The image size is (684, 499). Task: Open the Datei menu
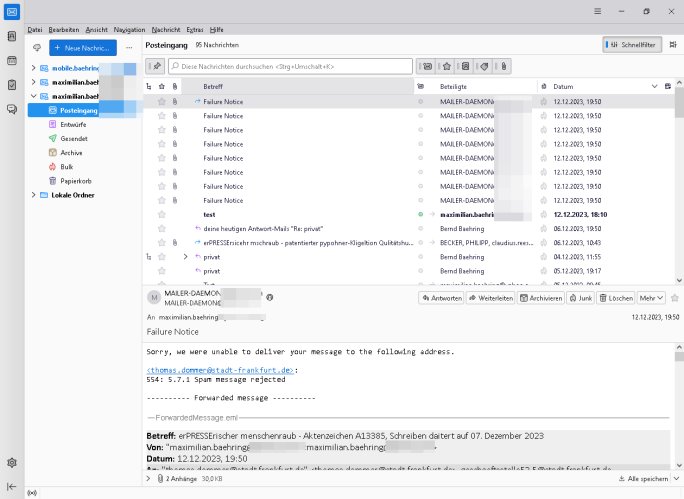[x=35, y=30]
